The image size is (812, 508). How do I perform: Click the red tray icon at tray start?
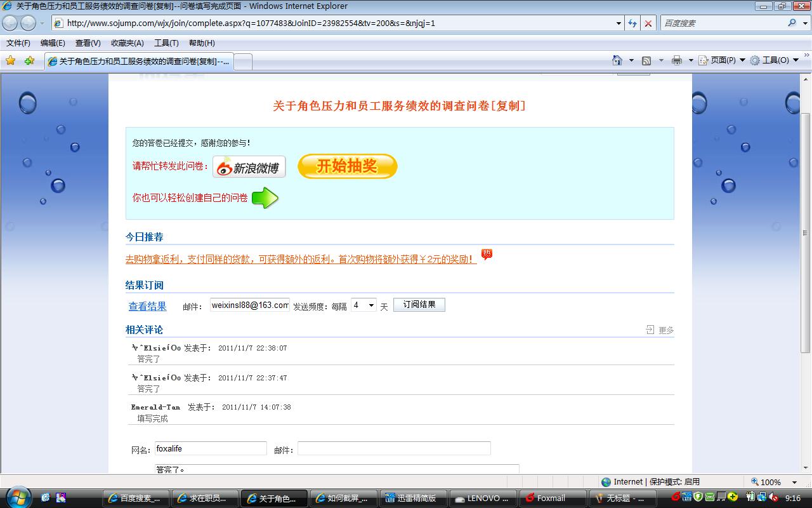676,497
